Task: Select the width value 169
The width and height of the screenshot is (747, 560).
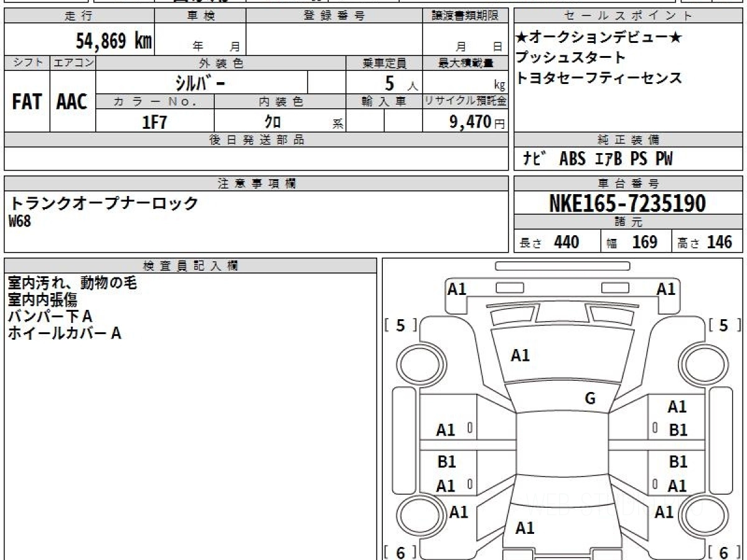Action: (644, 242)
